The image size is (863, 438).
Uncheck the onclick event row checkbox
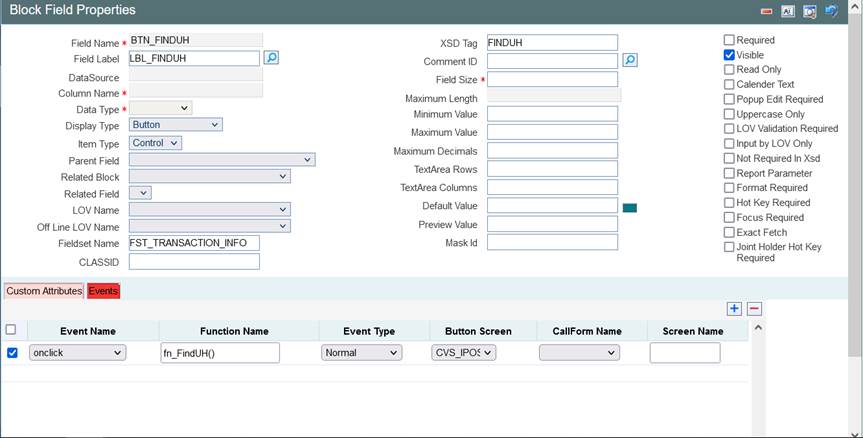[x=12, y=353]
